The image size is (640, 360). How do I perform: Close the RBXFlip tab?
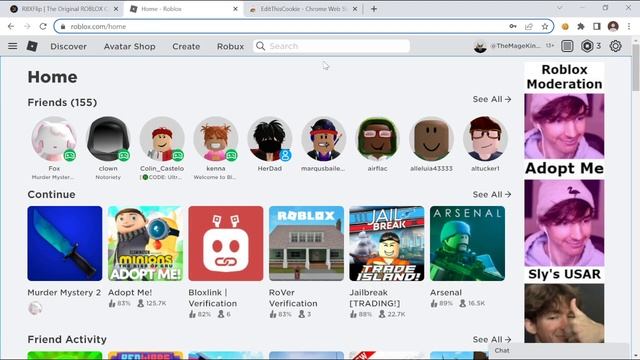click(116, 9)
